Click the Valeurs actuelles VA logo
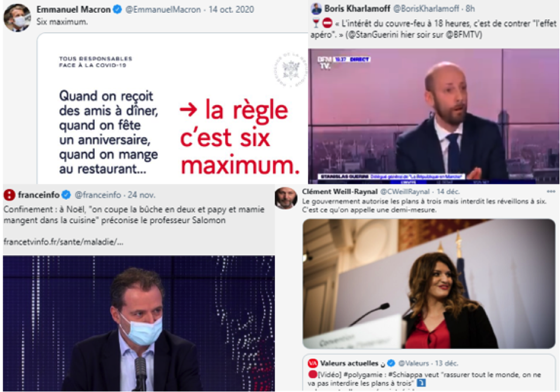The image size is (560, 392). (x=313, y=363)
